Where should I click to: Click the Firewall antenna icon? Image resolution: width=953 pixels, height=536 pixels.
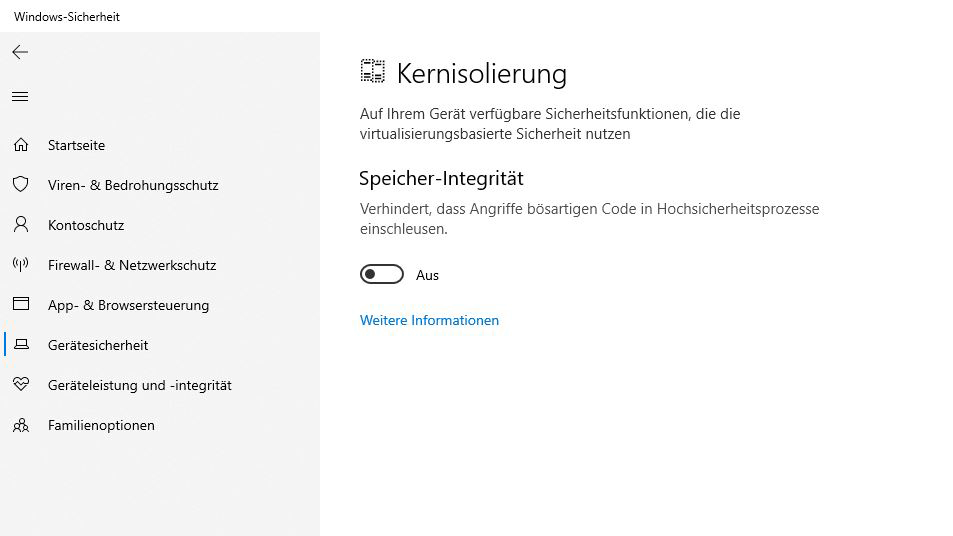pos(20,265)
